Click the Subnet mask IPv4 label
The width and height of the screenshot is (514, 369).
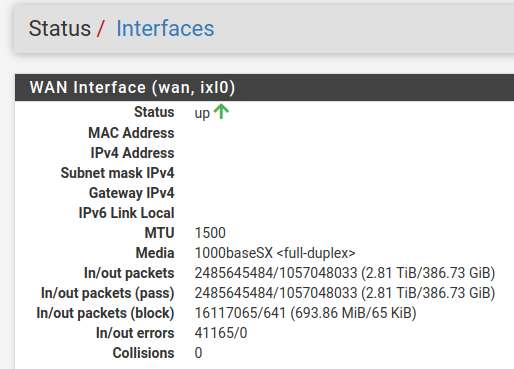[x=117, y=173]
